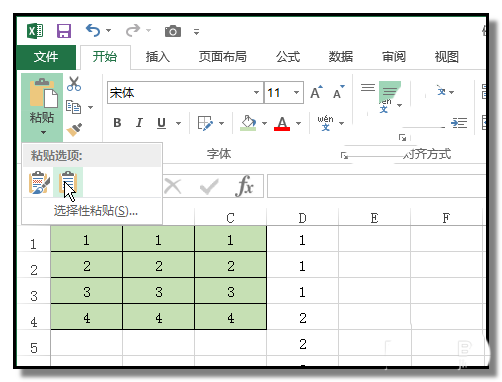Click the phonetic guide wén icon
The width and height of the screenshot is (502, 382).
[325, 123]
